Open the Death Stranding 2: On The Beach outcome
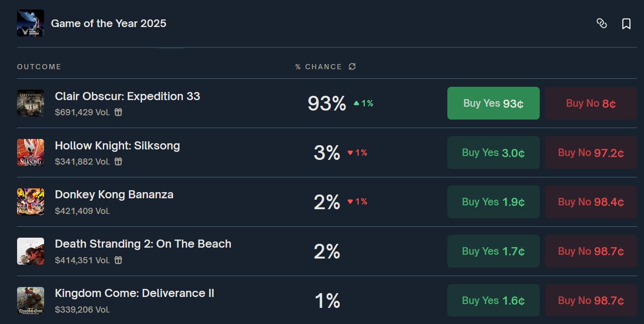This screenshot has height=324, width=644. pyautogui.click(x=143, y=244)
